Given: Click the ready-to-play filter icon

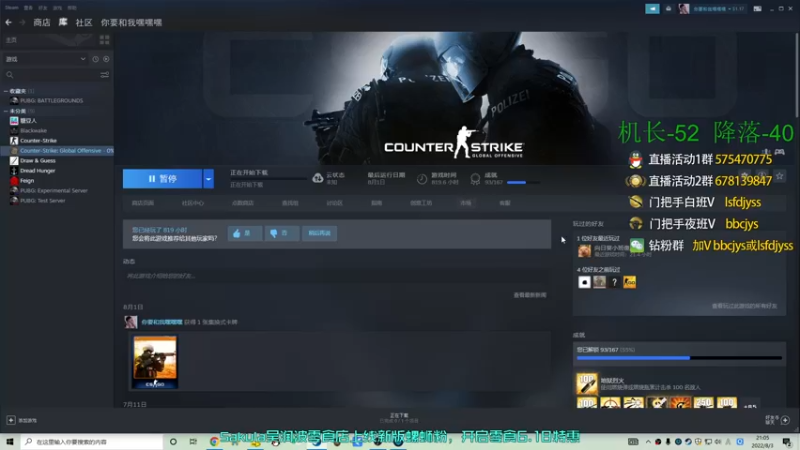Looking at the screenshot, I should click(106, 59).
